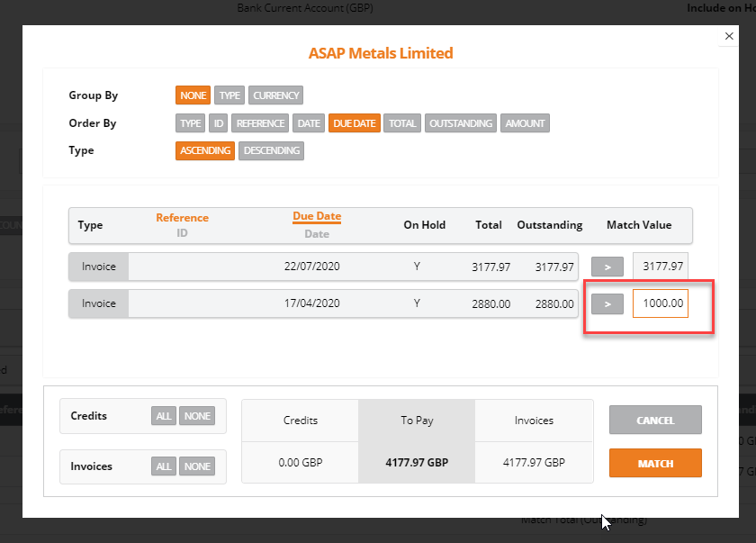Click the ID sub-header
756x543 pixels.
(182, 233)
